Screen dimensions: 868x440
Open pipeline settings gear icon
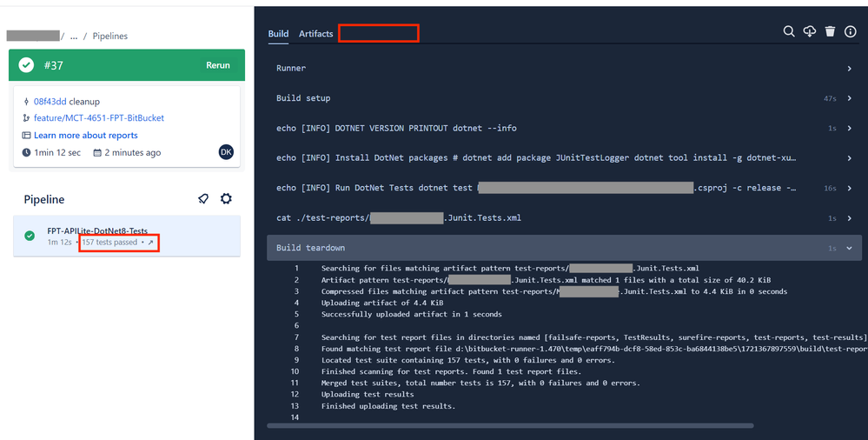[x=226, y=198]
